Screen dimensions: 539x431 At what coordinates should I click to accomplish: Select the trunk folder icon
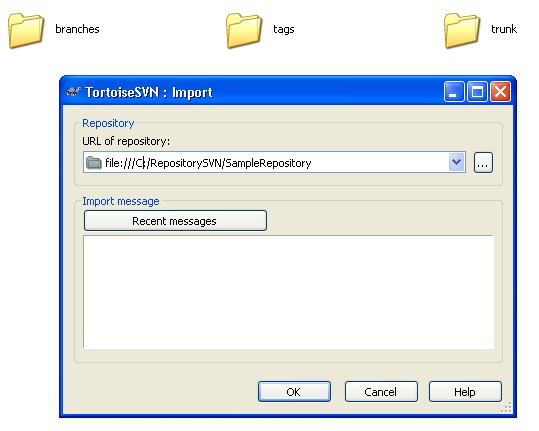pos(462,30)
